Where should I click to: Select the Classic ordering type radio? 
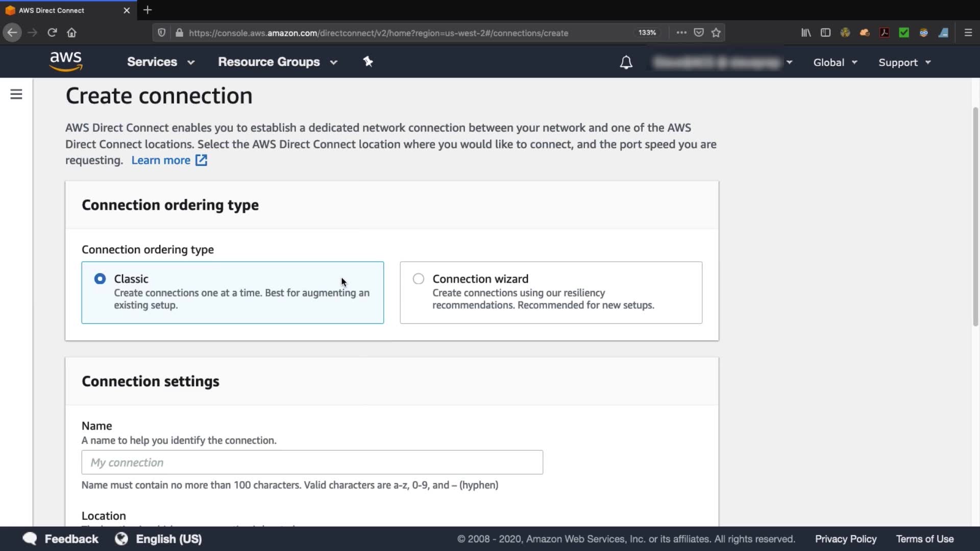coord(100,279)
